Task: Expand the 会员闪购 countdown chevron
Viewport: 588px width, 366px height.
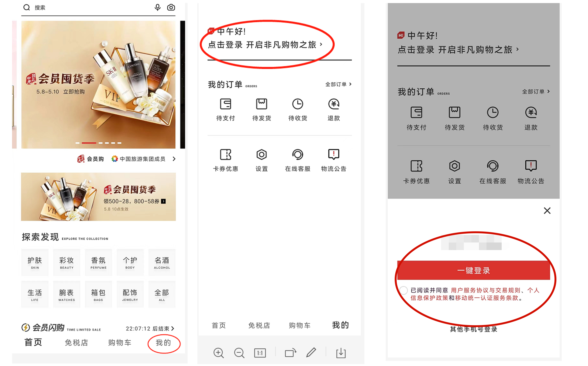Action: 173,329
